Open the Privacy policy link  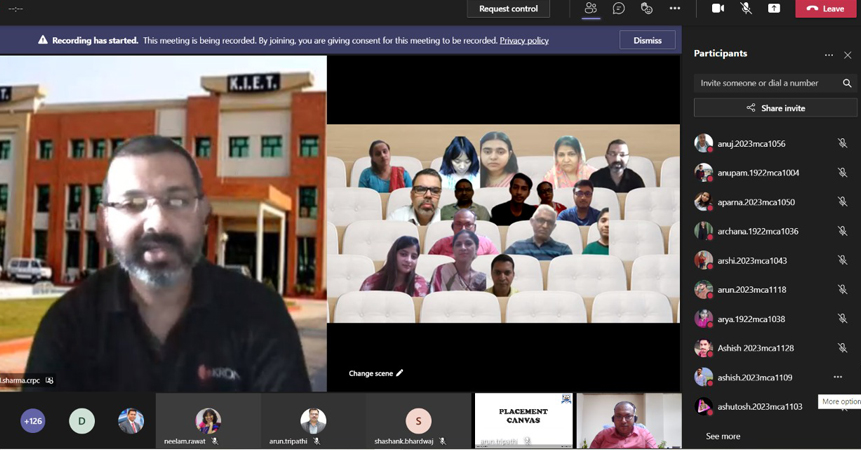(x=524, y=41)
